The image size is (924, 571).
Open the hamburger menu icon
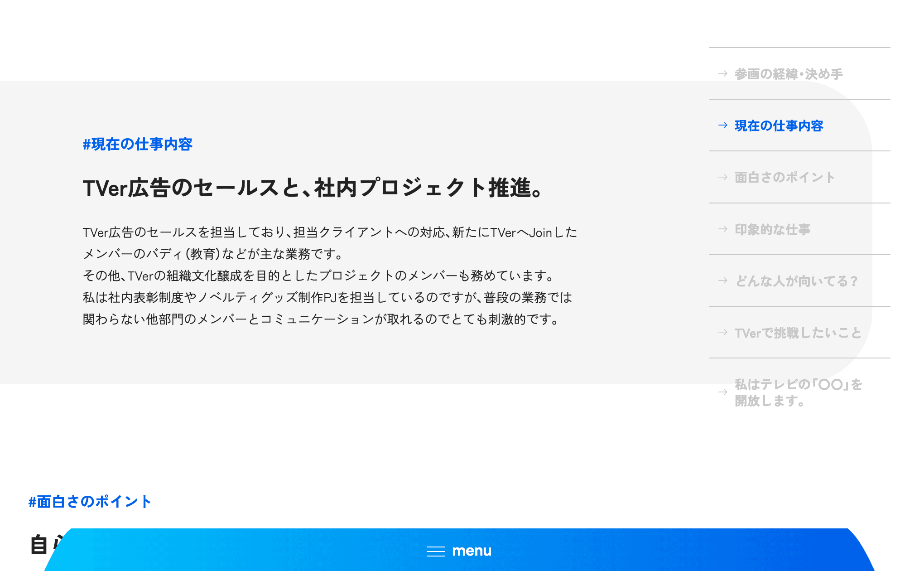pos(436,551)
